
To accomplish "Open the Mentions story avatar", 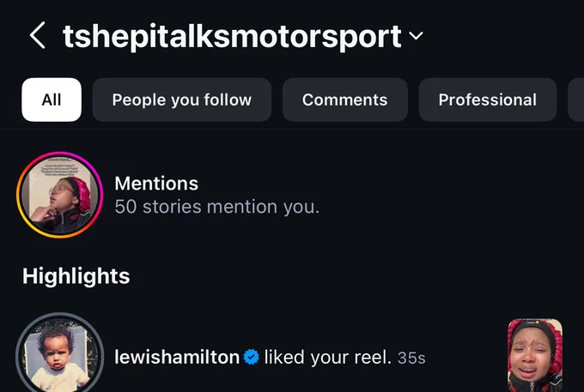I will coord(59,195).
